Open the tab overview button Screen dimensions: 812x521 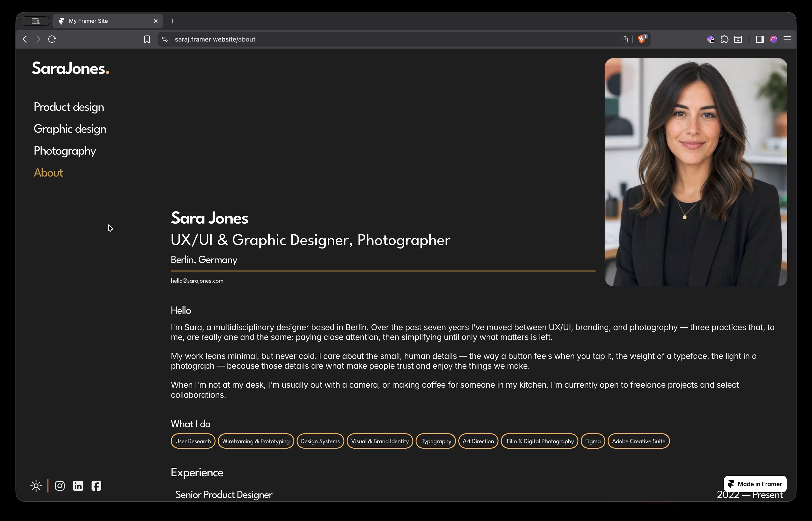click(x=35, y=21)
